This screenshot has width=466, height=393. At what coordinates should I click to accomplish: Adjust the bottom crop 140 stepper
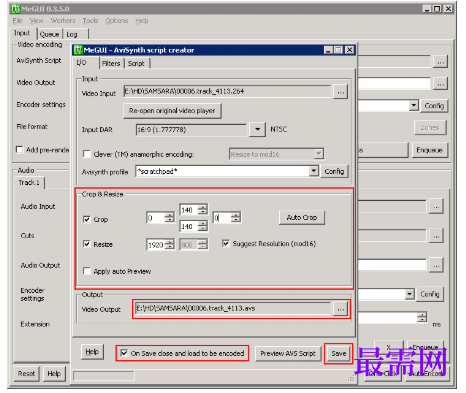pos(202,226)
